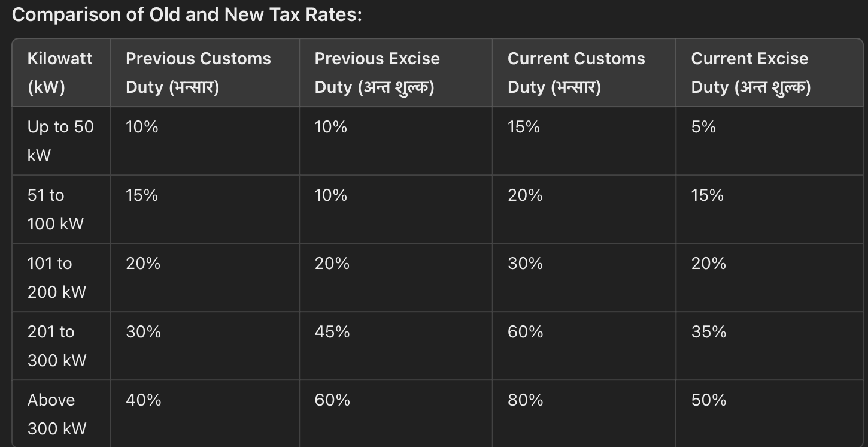This screenshot has width=868, height=447.
Task: Select the "201 to 300 kW" row label
Action: (x=56, y=346)
